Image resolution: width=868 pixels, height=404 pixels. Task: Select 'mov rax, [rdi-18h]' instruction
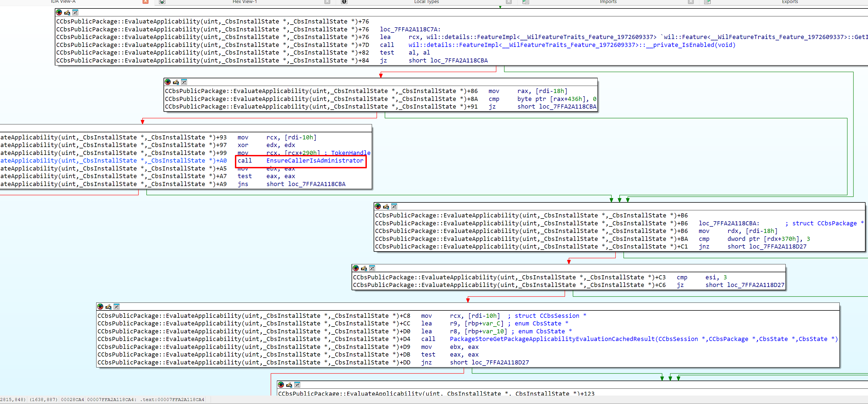(528, 91)
